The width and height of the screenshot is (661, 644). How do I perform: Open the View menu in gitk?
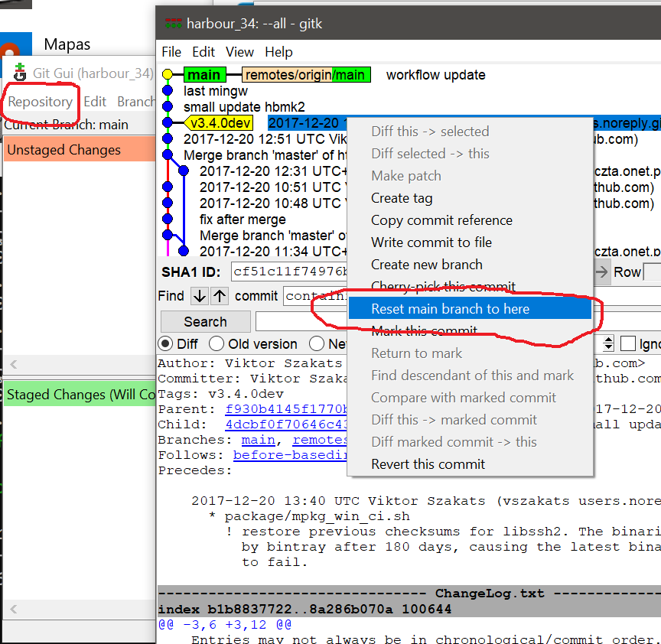(x=239, y=52)
